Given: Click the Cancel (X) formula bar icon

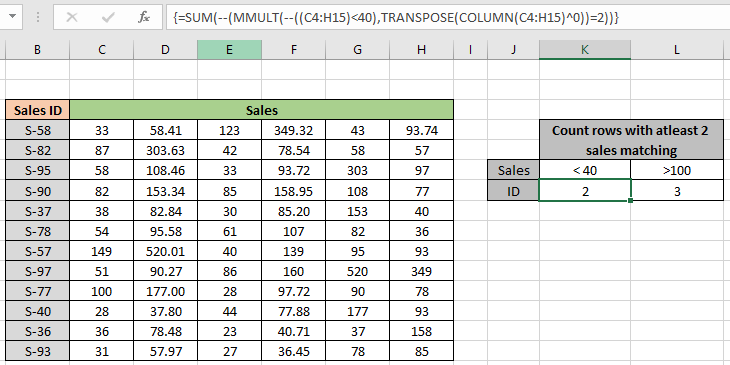Looking at the screenshot, I should tap(72, 18).
